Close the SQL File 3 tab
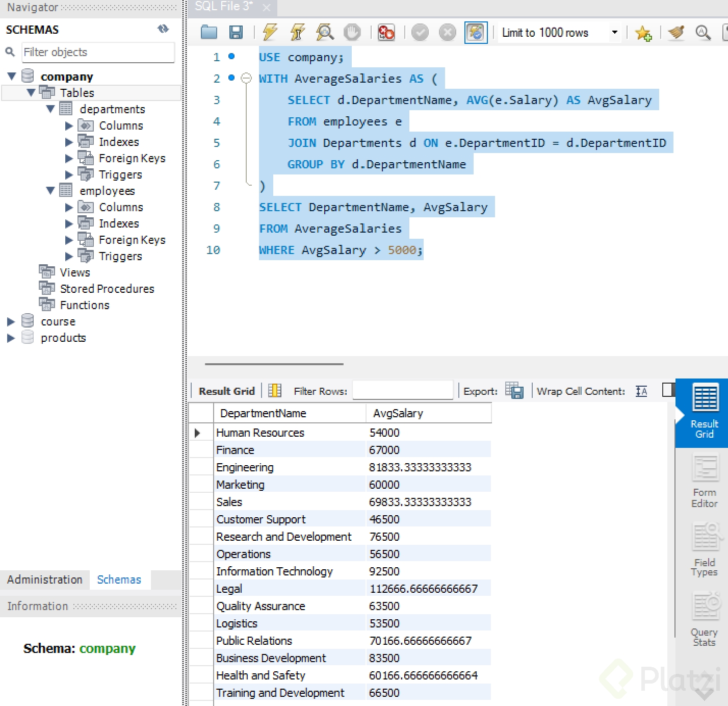The width and height of the screenshot is (728, 706). [266, 8]
